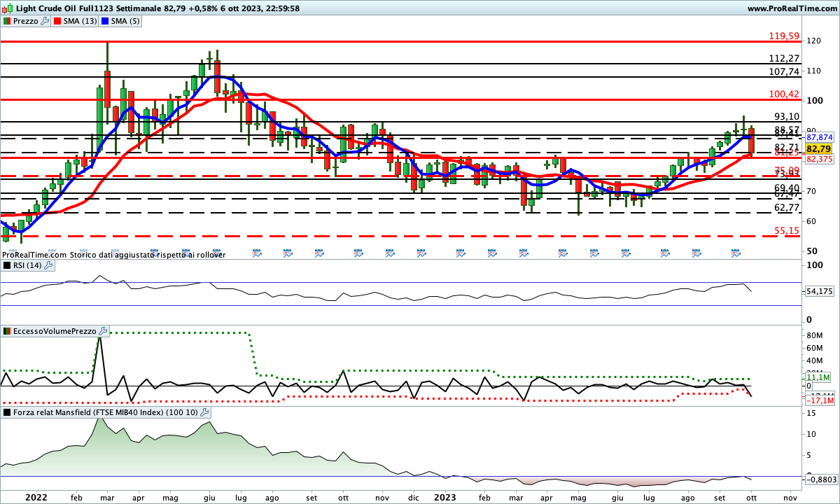Click the 119,59 resistance level label
Viewport: 840px width, 504px height.
coord(784,35)
